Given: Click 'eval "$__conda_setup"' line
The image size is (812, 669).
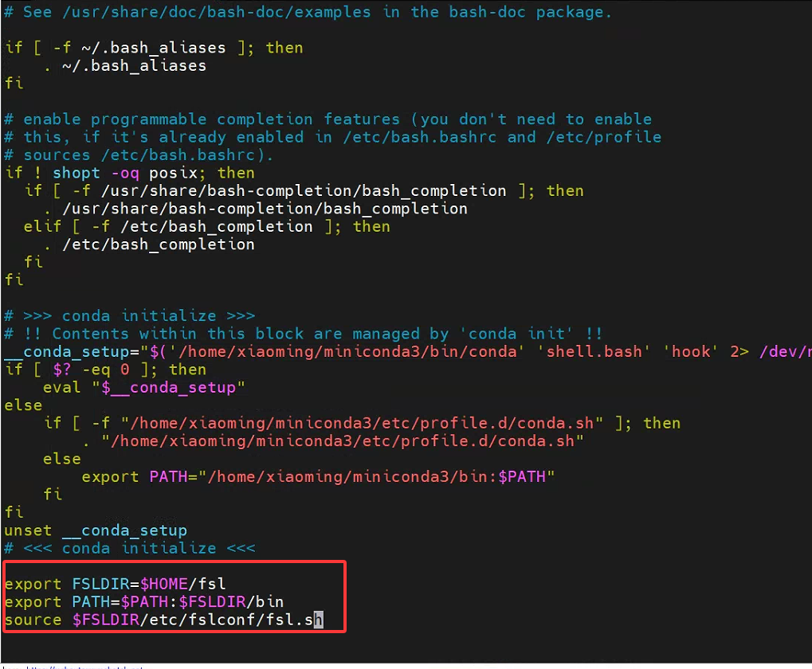Looking at the screenshot, I should coord(144,387).
